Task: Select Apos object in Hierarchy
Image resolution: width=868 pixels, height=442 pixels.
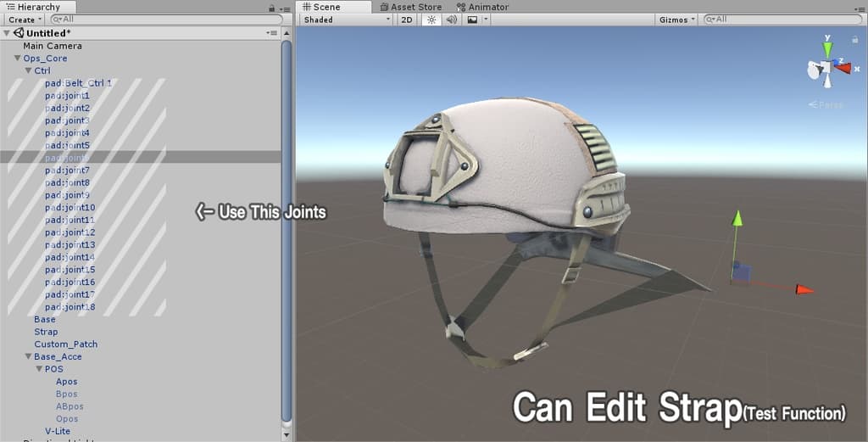Action: [66, 382]
